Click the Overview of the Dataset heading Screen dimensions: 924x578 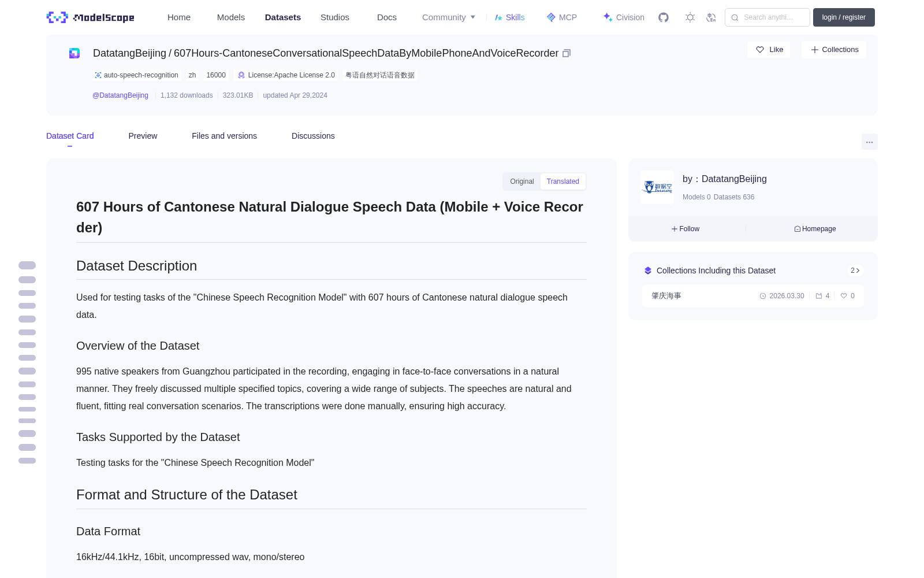coord(138,346)
